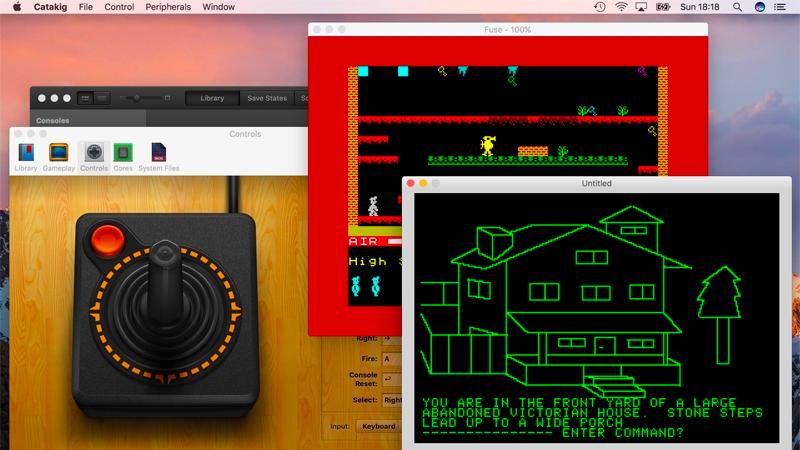Image resolution: width=800 pixels, height=450 pixels.
Task: Open the Wi-Fi status icon
Action: tap(621, 7)
